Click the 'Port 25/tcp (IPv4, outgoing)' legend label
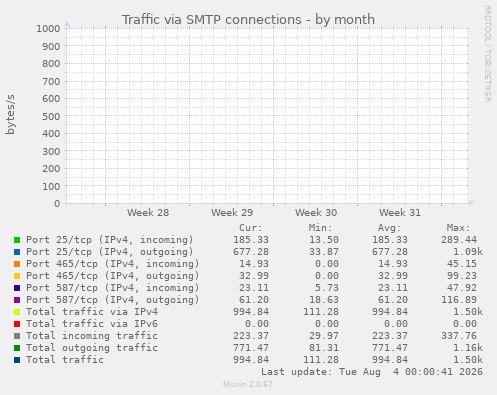 [x=110, y=252]
